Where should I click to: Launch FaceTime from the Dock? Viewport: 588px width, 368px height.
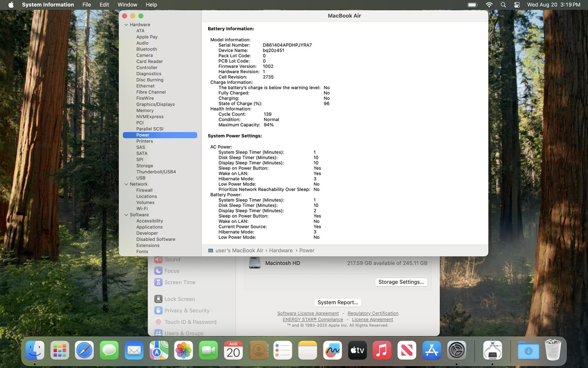(x=209, y=350)
